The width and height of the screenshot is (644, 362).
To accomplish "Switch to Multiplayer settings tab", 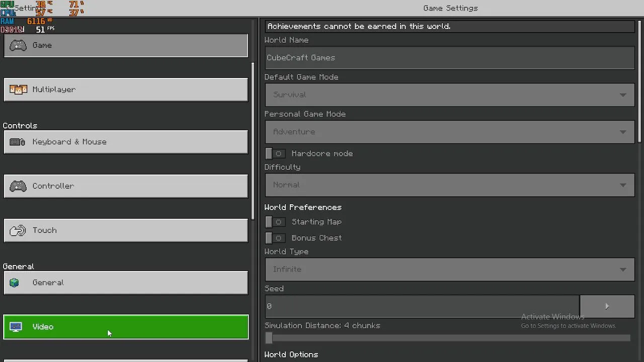I will [126, 89].
